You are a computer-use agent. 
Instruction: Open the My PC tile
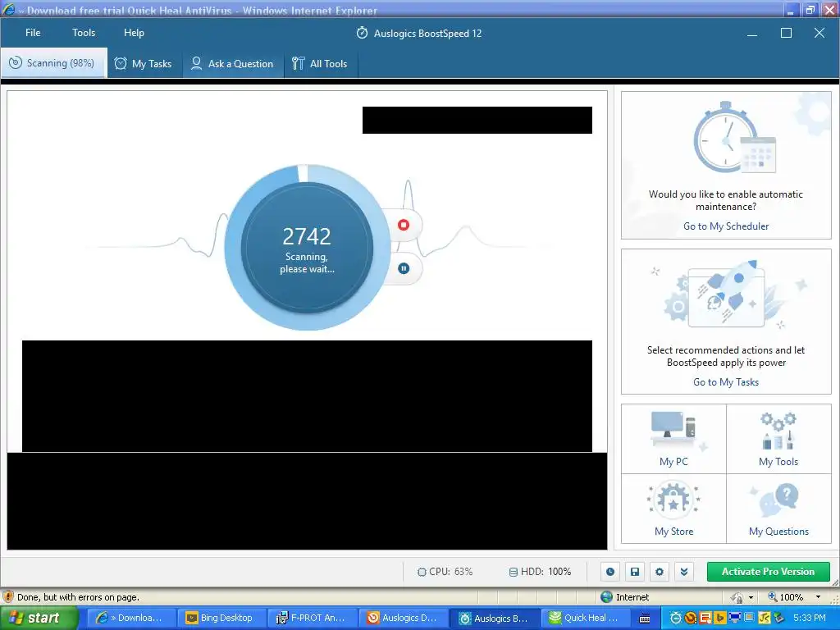673,439
